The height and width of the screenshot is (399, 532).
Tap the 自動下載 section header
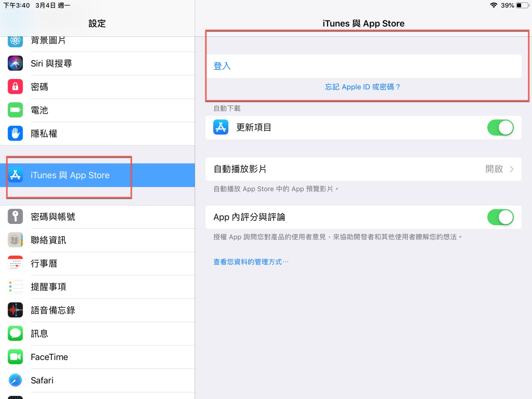coord(227,108)
